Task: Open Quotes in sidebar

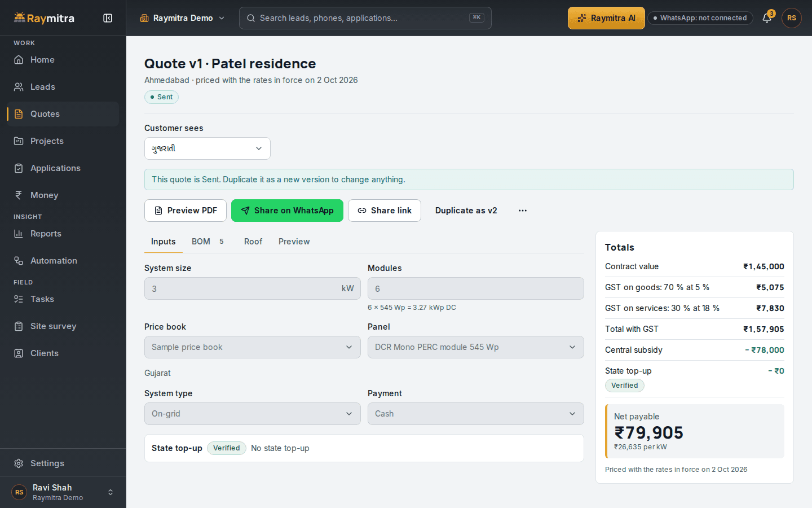Action: click(63, 114)
